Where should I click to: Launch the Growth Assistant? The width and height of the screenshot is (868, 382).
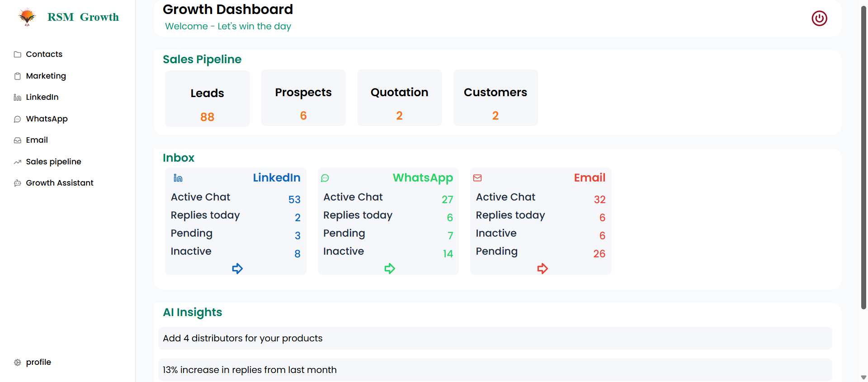(x=59, y=182)
